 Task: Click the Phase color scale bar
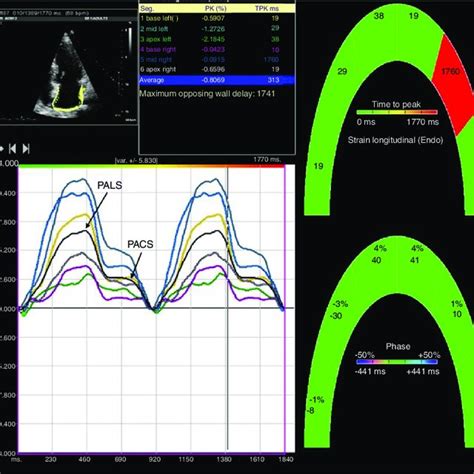click(x=397, y=362)
